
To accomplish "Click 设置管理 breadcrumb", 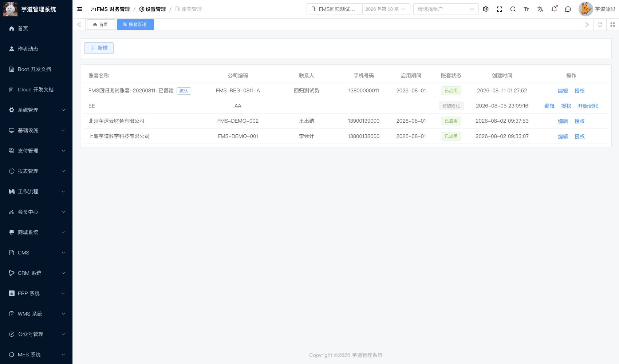I will pyautogui.click(x=153, y=9).
